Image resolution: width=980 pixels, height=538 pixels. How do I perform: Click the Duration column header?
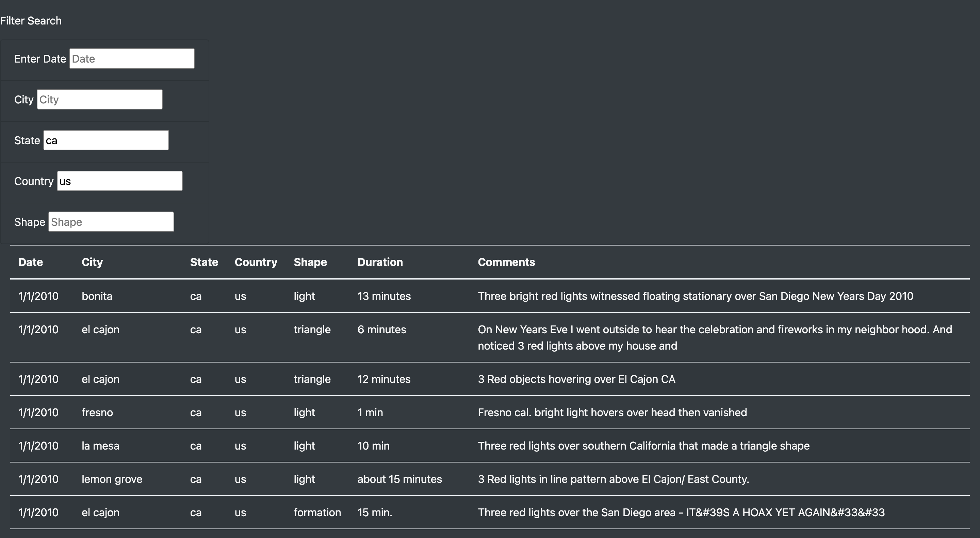(380, 262)
